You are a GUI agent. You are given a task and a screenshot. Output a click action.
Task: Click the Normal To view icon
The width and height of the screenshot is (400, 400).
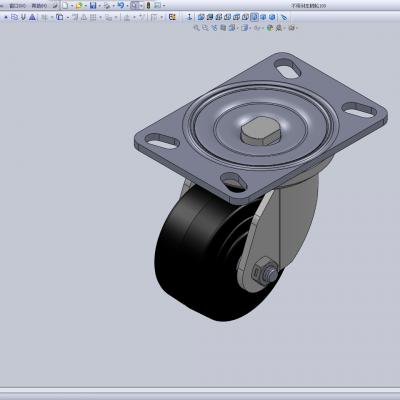[x=283, y=17]
